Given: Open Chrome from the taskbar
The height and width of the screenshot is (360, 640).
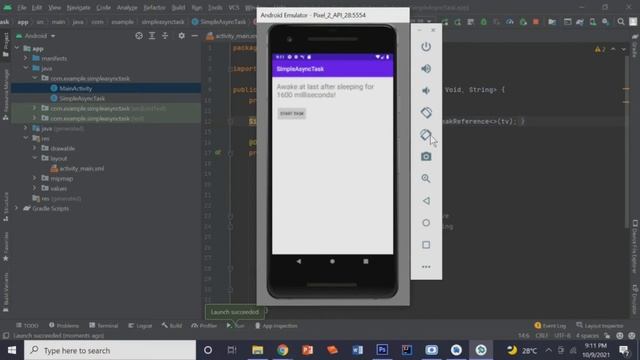Looking at the screenshot, I should click(282, 350).
